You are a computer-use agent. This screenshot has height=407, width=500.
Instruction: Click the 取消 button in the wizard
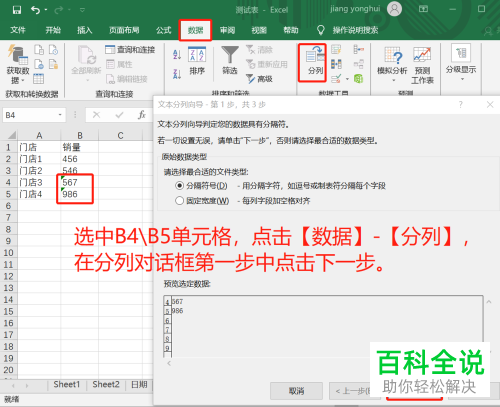(296, 391)
